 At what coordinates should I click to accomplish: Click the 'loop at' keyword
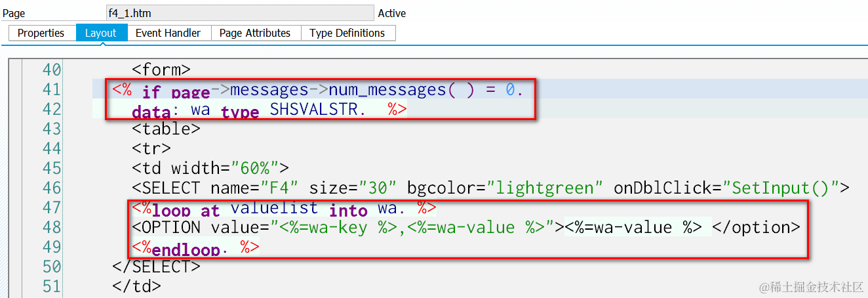pos(186,209)
